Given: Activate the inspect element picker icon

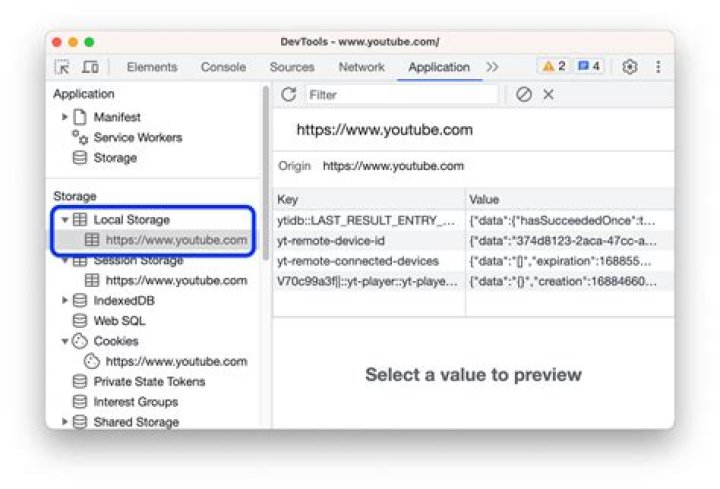Looking at the screenshot, I should (x=62, y=67).
